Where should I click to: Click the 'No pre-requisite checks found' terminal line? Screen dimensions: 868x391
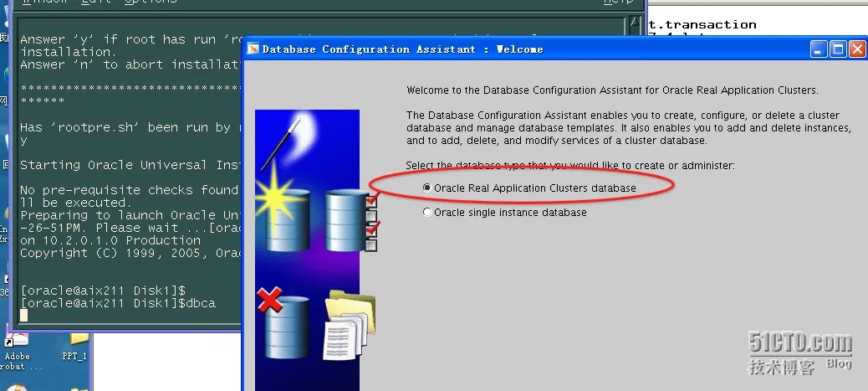pyautogui.click(x=130, y=190)
